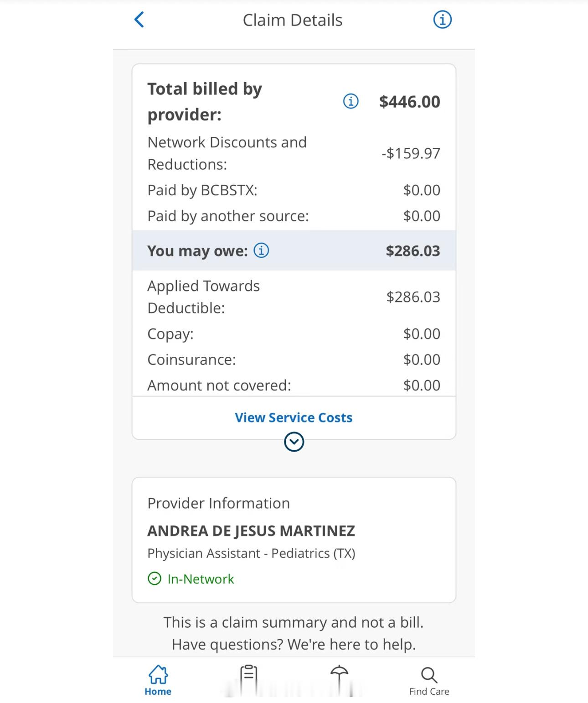Tap the Physician Assistant - Pediatrics (TX) text
This screenshot has height=703, width=588.
(251, 553)
